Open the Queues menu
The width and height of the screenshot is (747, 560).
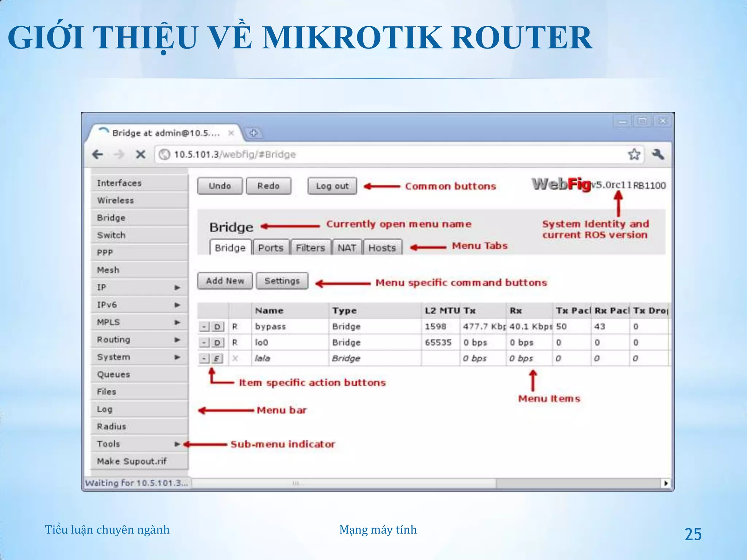click(x=139, y=374)
